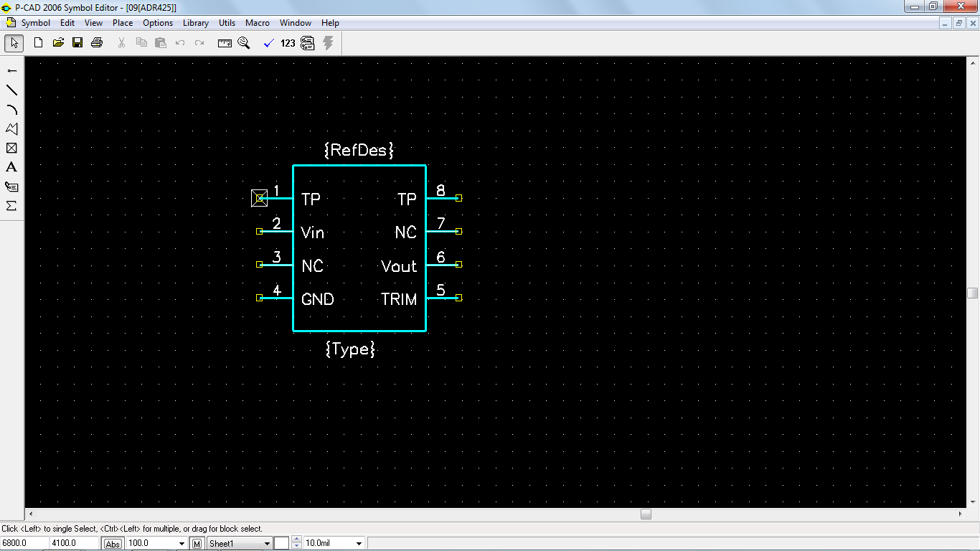Select the Place Polygon tool
The height and width of the screenshot is (551, 980).
click(11, 129)
